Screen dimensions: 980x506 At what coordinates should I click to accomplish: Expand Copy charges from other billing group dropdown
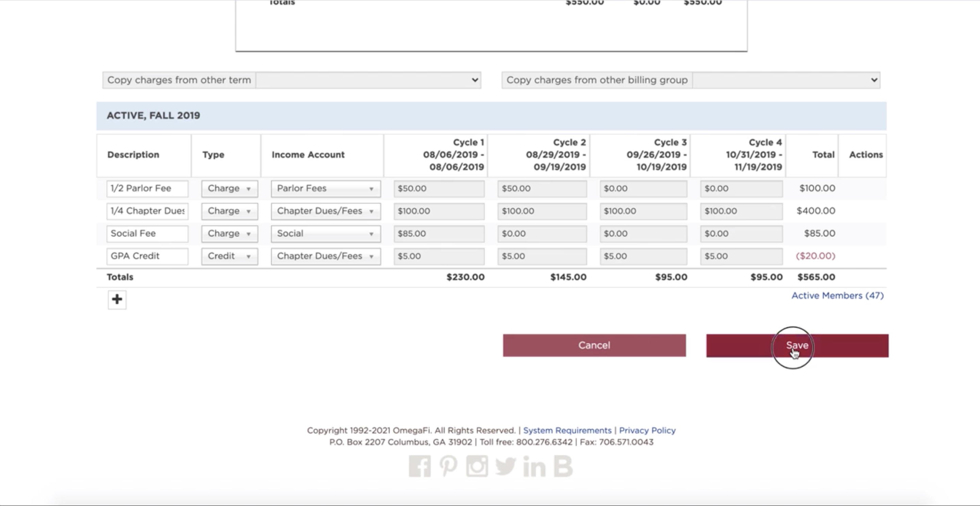tap(786, 80)
